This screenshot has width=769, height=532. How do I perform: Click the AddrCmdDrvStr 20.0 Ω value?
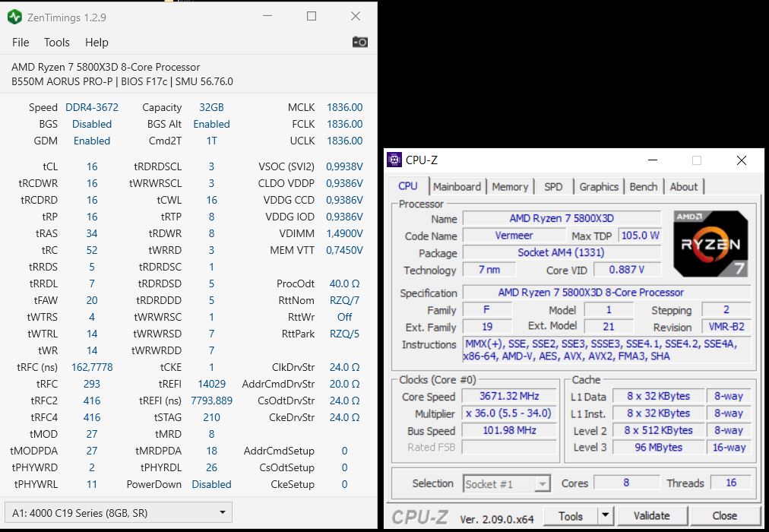point(344,384)
